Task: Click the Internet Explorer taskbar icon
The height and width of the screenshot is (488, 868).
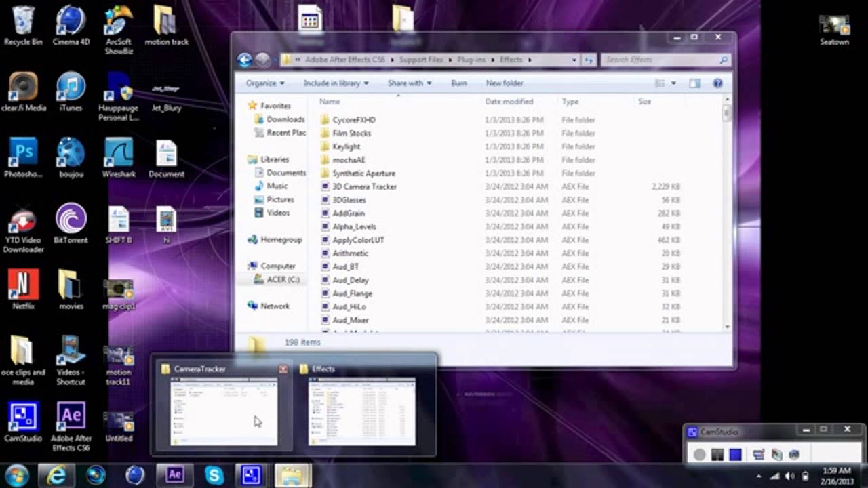Action: pyautogui.click(x=56, y=476)
